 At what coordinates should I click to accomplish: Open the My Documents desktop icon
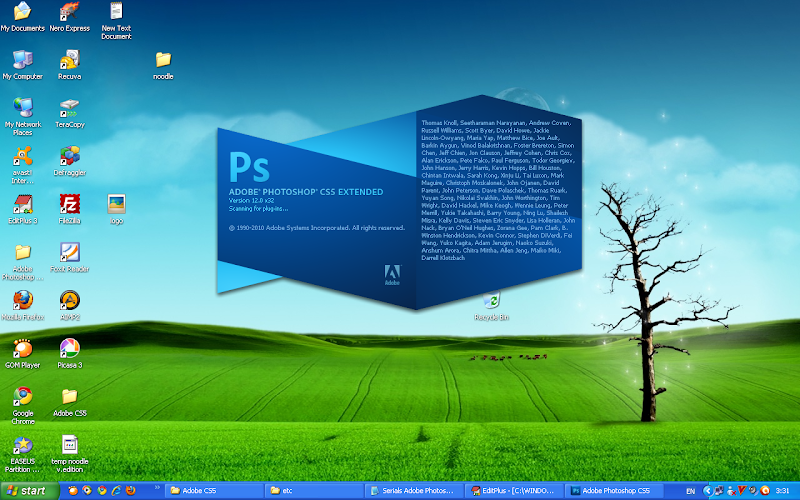[x=22, y=16]
